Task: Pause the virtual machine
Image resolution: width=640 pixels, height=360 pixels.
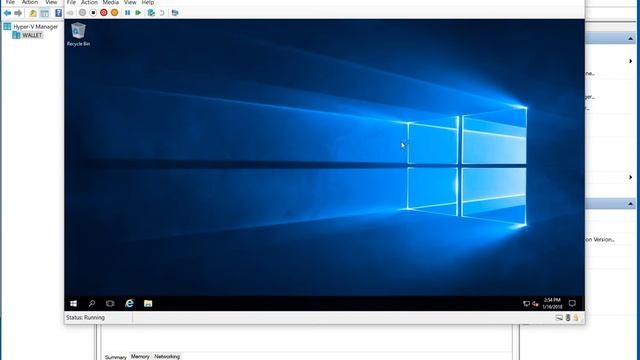Action: [128, 13]
